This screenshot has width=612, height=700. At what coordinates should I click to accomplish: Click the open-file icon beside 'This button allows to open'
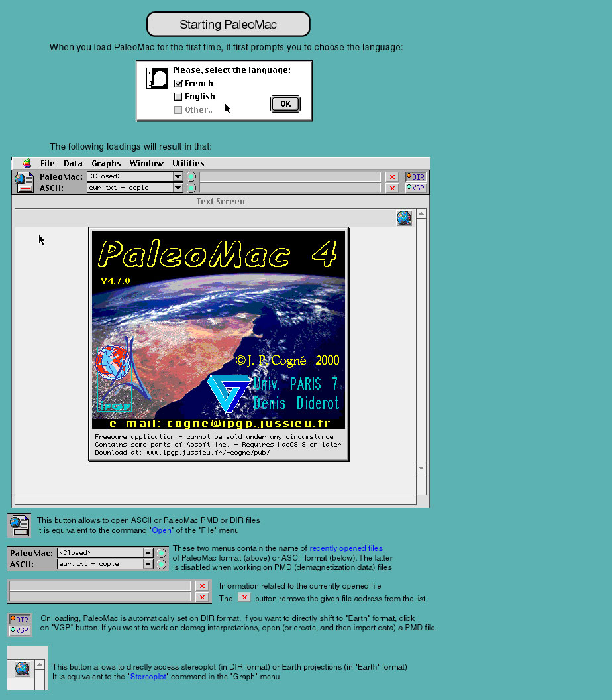point(19,525)
